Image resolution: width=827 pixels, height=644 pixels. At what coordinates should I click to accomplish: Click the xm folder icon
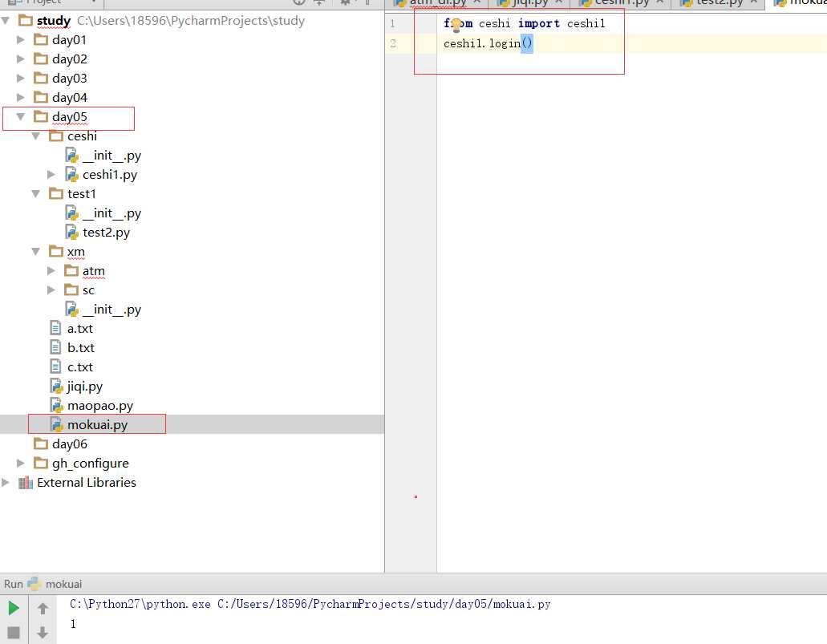pyautogui.click(x=56, y=252)
